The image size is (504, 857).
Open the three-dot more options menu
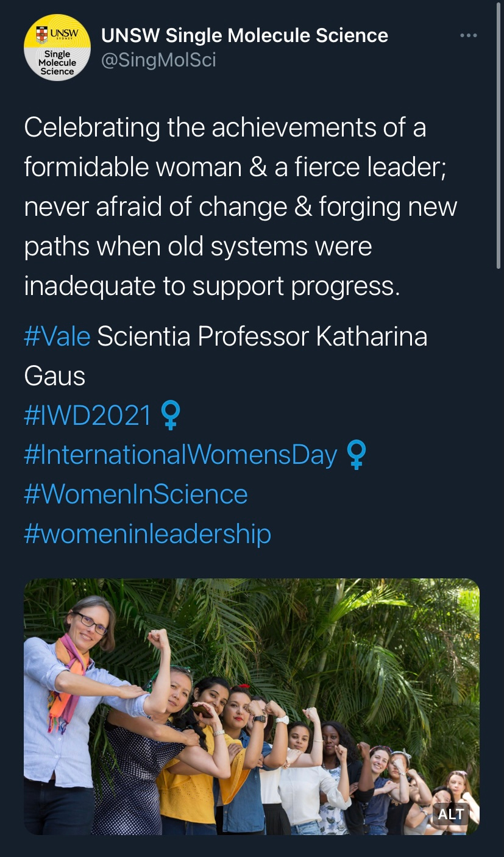click(468, 36)
